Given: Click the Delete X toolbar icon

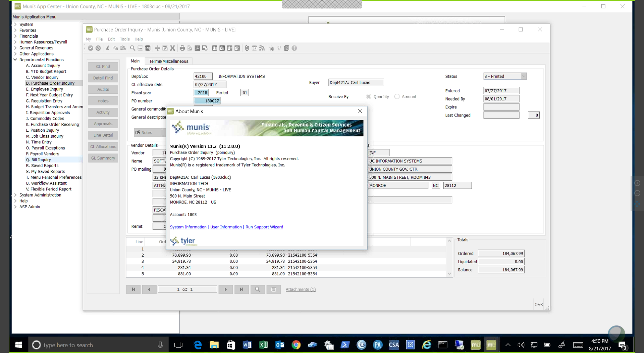Looking at the screenshot, I should [172, 48].
